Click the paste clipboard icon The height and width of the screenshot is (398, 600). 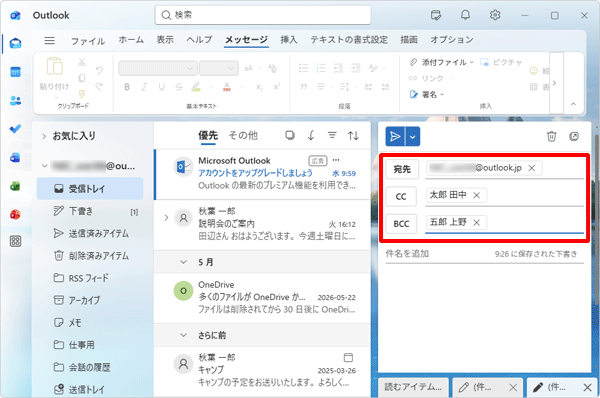(55, 67)
